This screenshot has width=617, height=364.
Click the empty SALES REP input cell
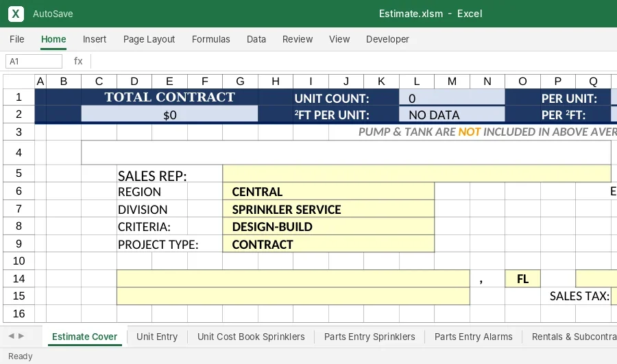[417, 173]
